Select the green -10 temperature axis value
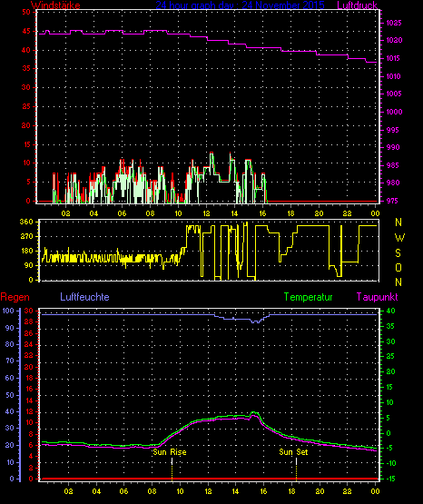This screenshot has width=423, height=504. click(390, 463)
